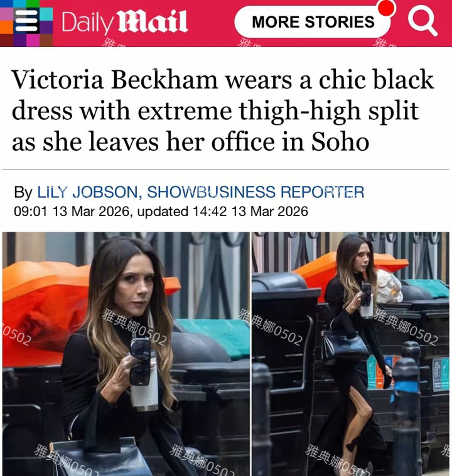Click the sunglasses in left photo
Image resolution: width=452 pixels, height=476 pixels.
pos(139,361)
